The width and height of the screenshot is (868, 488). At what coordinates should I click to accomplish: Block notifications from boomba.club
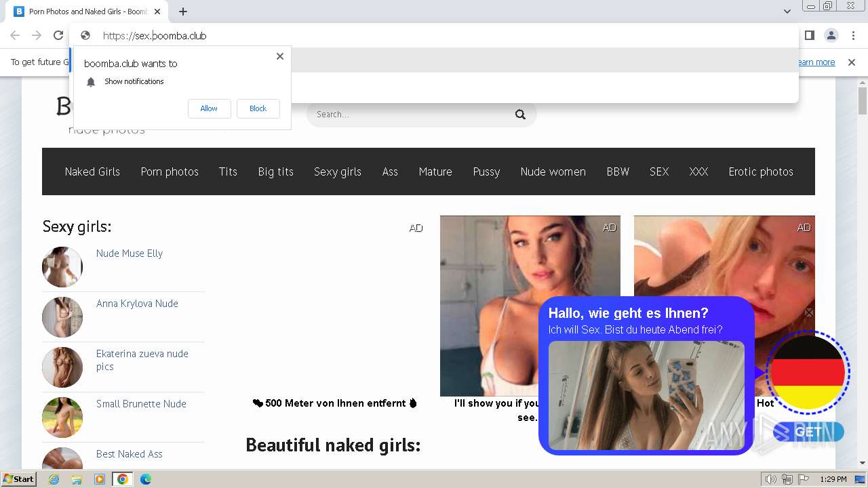(258, 108)
